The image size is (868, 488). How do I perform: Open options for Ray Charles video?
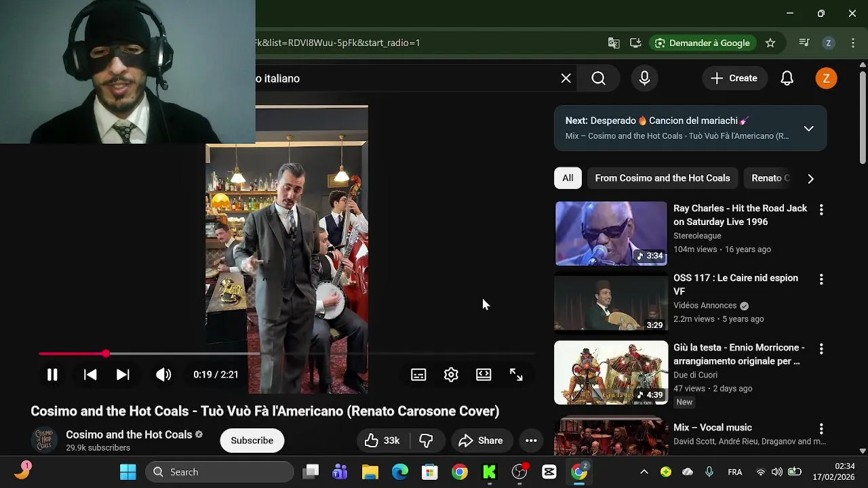click(821, 210)
